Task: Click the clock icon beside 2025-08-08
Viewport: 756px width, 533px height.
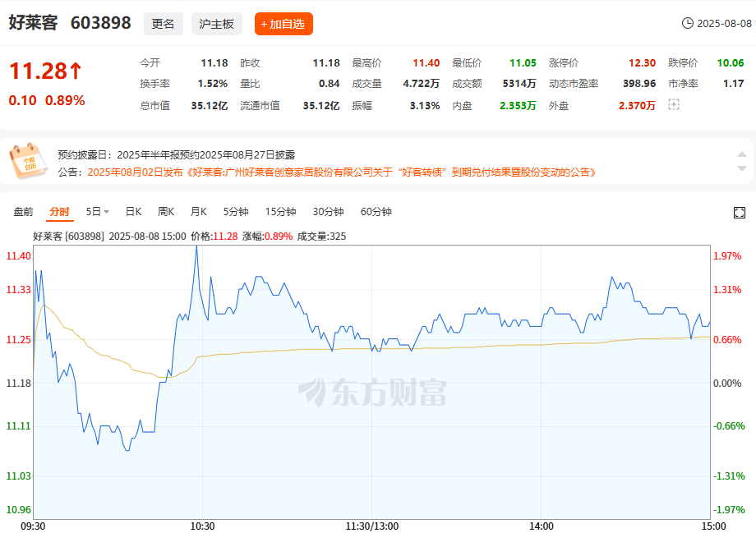Action: pos(688,23)
